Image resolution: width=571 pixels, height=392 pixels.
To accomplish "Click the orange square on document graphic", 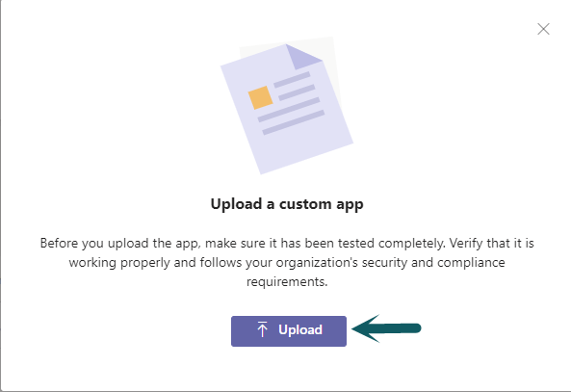I will pyautogui.click(x=260, y=97).
